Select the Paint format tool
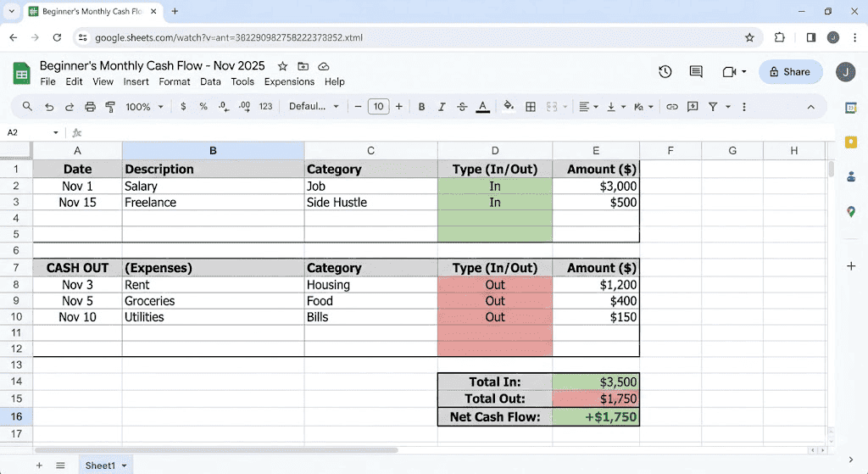This screenshot has width=868, height=474. click(110, 107)
